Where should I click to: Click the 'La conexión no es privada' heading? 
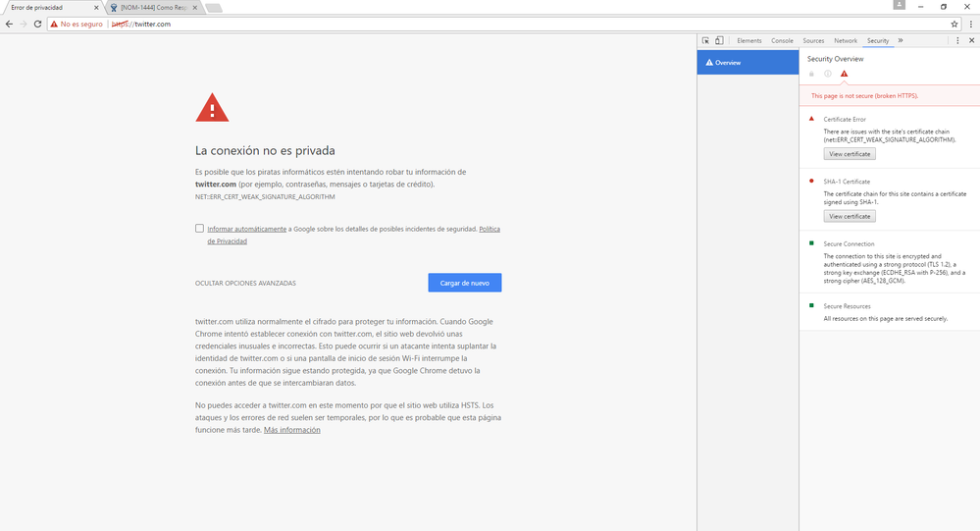pyautogui.click(x=265, y=151)
